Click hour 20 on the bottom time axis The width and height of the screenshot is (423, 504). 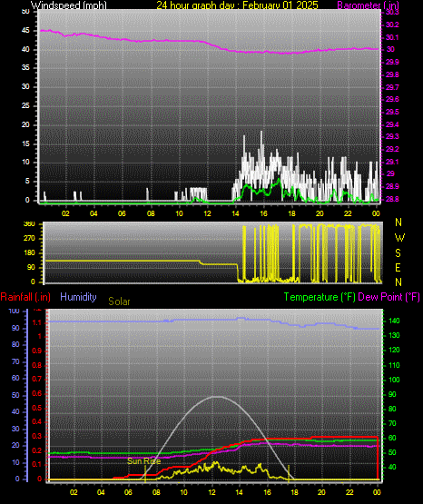pos(321,492)
